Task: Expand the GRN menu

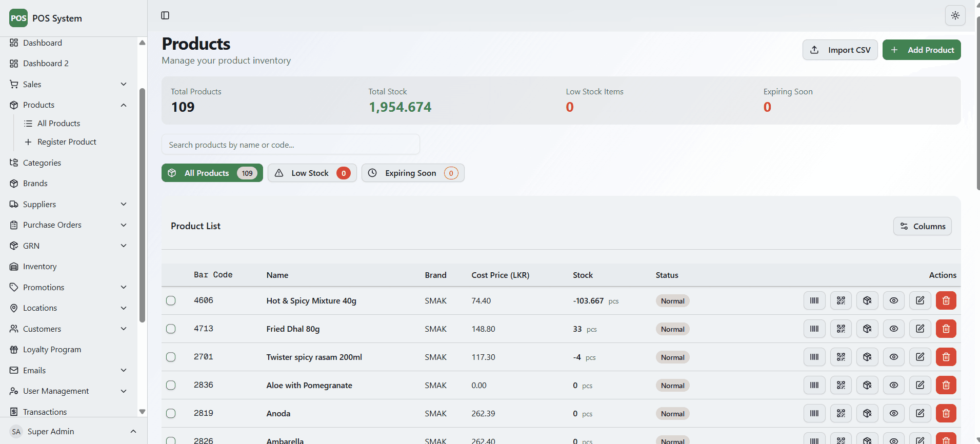Action: pyautogui.click(x=68, y=246)
